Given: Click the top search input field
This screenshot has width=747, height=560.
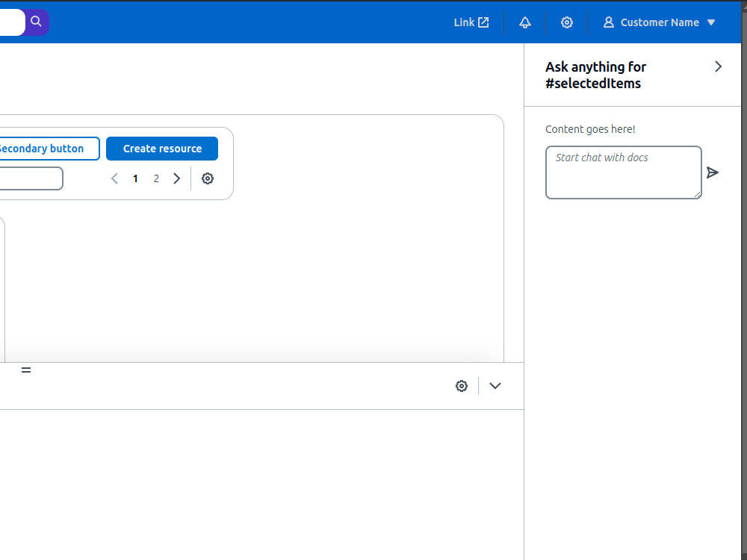Looking at the screenshot, I should coord(12,22).
